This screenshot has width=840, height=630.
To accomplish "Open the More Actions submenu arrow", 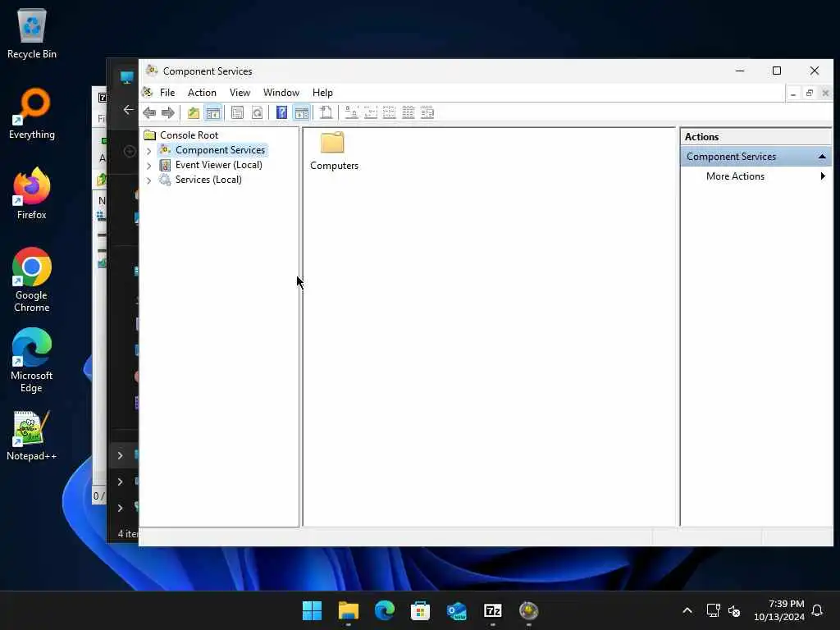I will coord(823,176).
